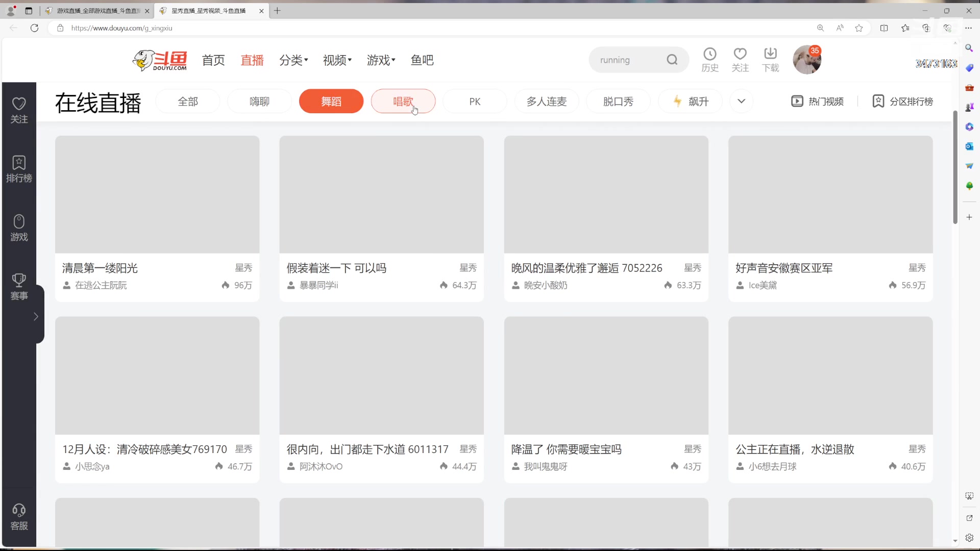Select the PK category filter
980x551 pixels.
[x=475, y=101]
